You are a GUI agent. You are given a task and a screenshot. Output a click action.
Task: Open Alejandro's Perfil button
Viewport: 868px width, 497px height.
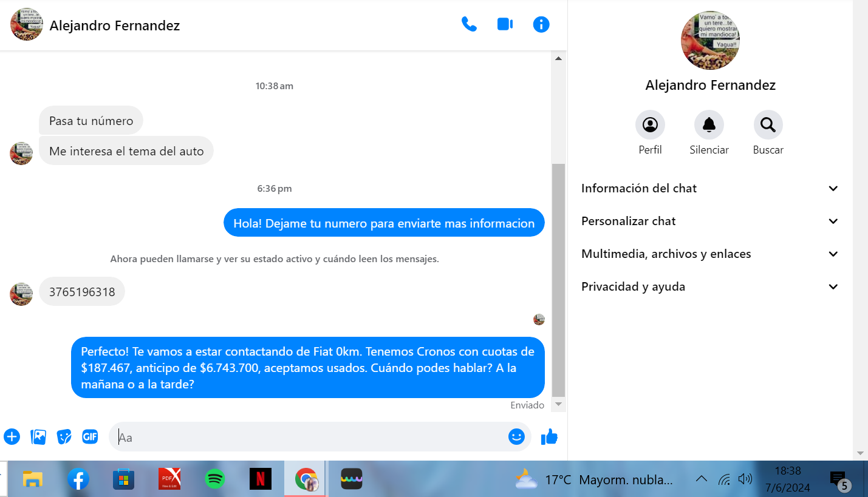650,125
